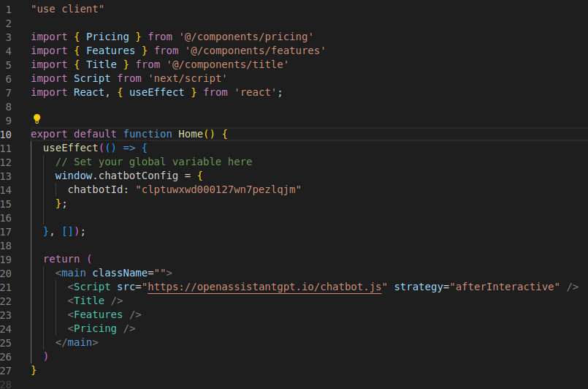This screenshot has height=389, width=588.
Task: Click the 'next/script' module string
Action: point(187,78)
